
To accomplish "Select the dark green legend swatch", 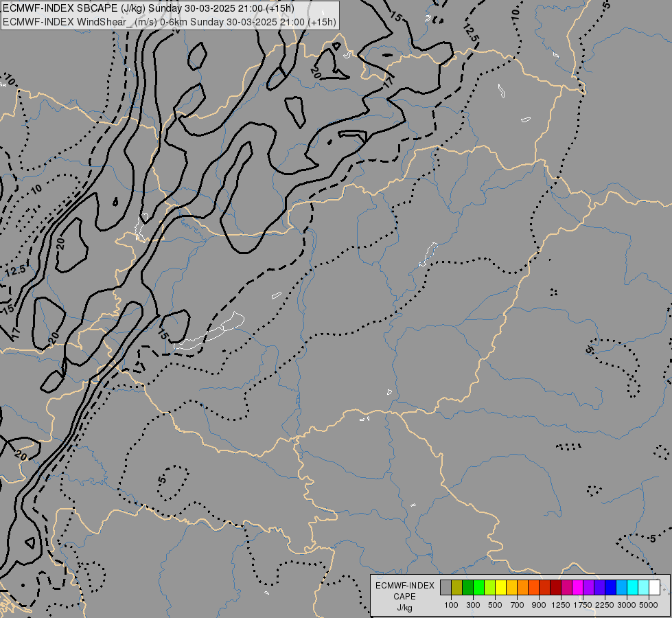I will point(468,587).
